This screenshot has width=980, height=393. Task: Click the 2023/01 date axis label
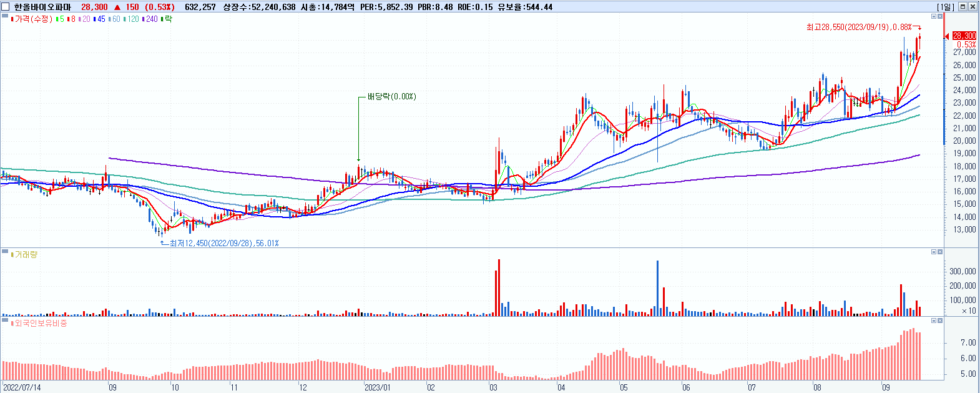pyautogui.click(x=378, y=387)
